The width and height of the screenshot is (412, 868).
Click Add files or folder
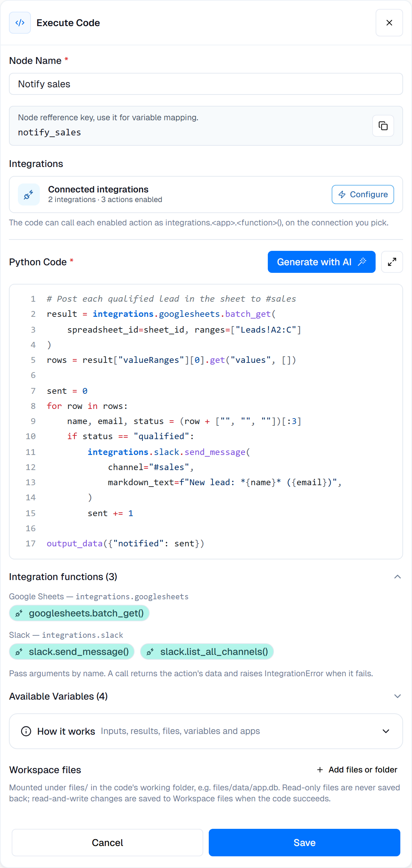pos(357,770)
